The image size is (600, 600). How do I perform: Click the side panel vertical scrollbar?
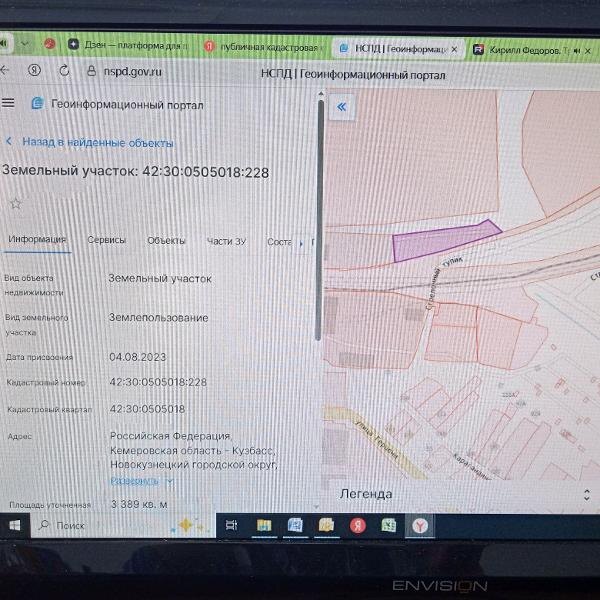tap(320, 220)
